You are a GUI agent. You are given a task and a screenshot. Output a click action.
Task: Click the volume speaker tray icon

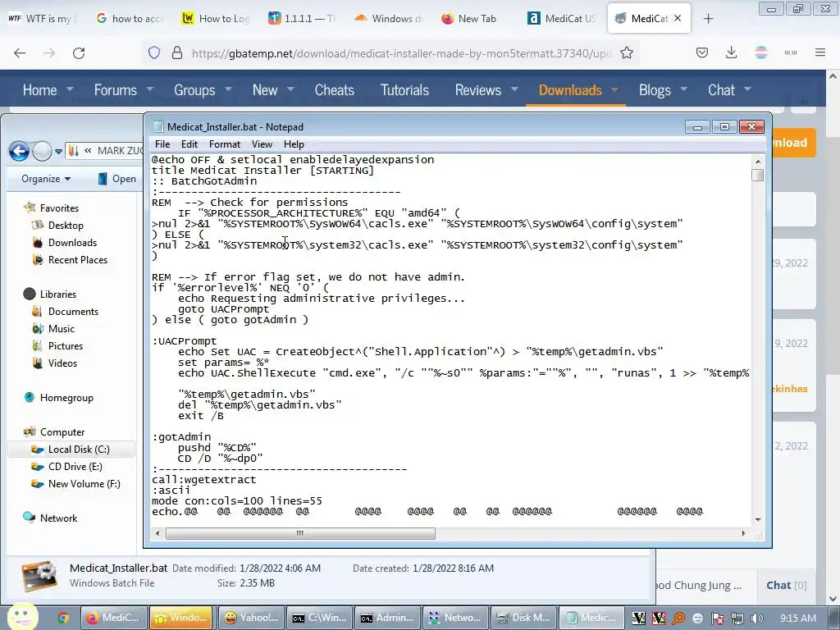coord(757,619)
